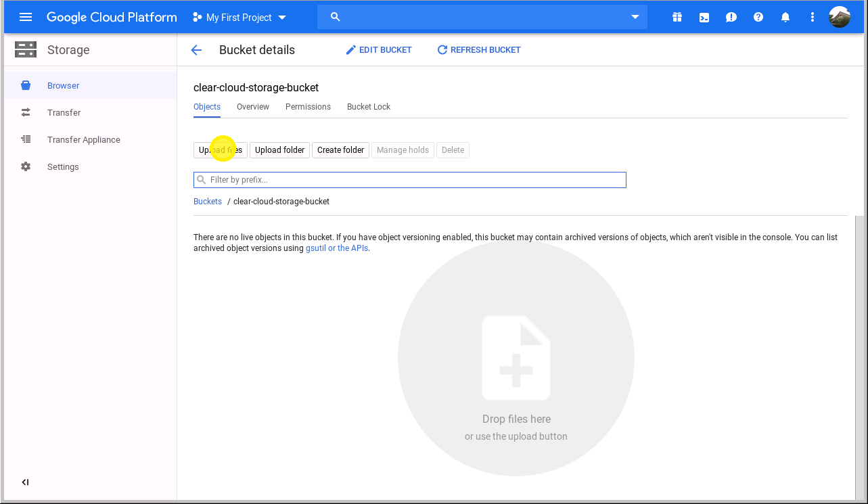Switch to the Bucket Lock tab
Image resolution: width=868 pixels, height=504 pixels.
pos(369,107)
